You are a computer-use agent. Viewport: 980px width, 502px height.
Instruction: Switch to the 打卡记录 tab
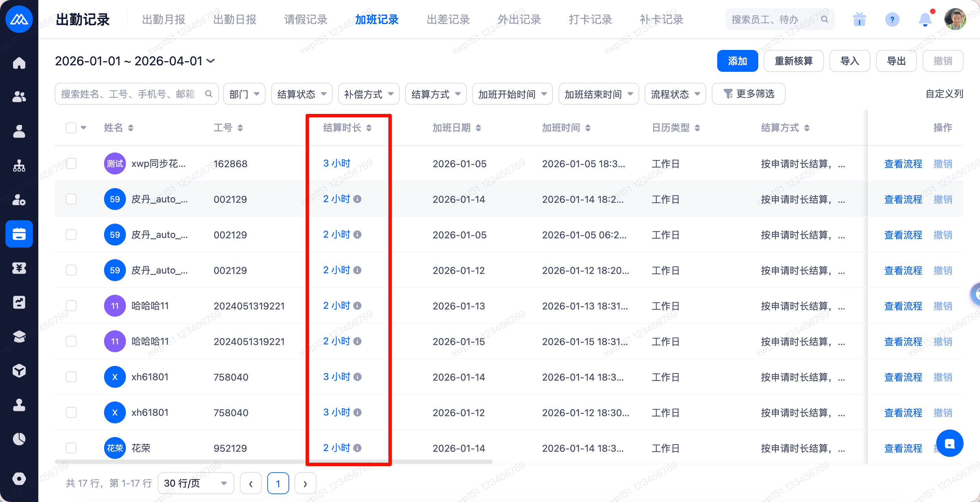(x=590, y=19)
